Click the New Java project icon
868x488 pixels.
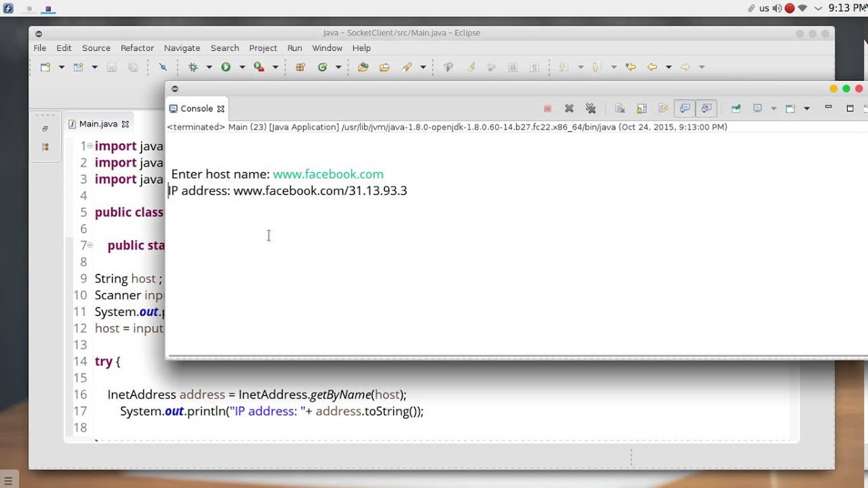79,67
